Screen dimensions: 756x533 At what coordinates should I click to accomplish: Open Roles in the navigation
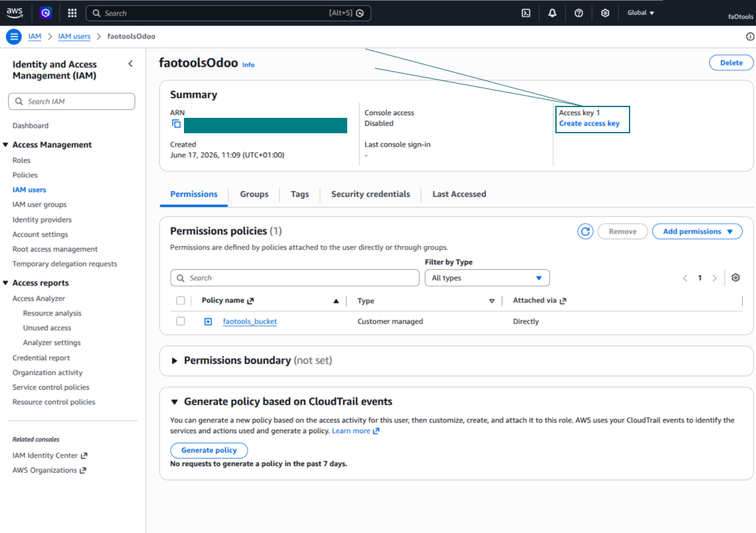click(21, 160)
